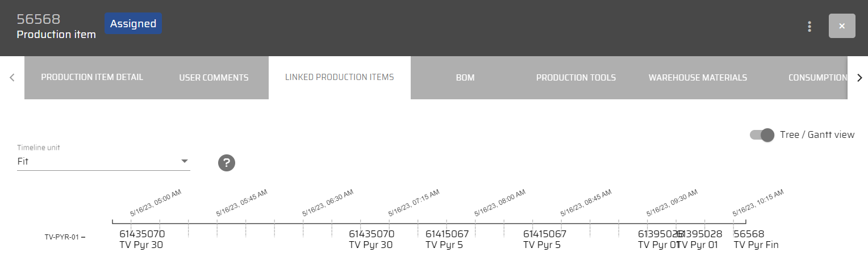Select the Linked Production Items tab
Image resolution: width=868 pixels, height=269 pixels.
point(339,77)
